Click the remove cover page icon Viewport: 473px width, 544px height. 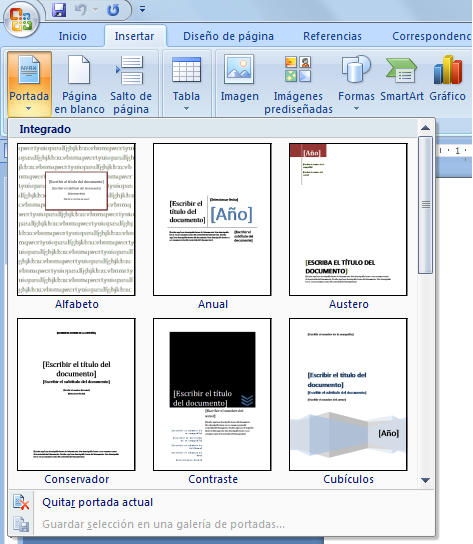[x=21, y=502]
